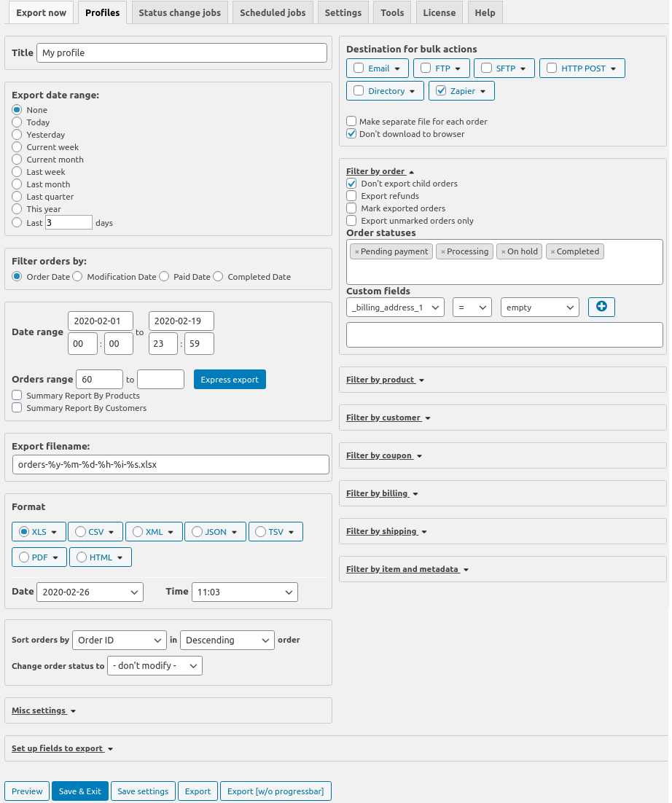The image size is (672, 803).
Task: Open HTML format options arrow
Action: [120, 557]
